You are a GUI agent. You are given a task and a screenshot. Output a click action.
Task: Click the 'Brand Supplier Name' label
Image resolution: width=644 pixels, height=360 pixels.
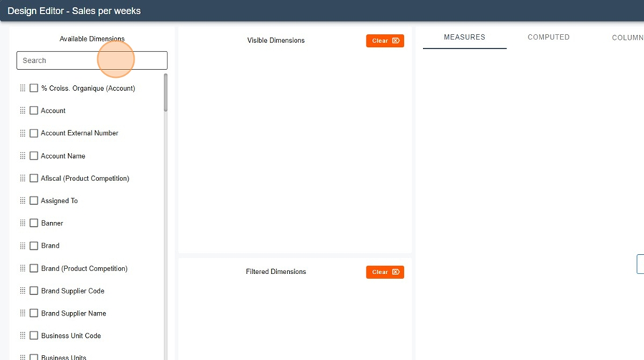tap(74, 313)
